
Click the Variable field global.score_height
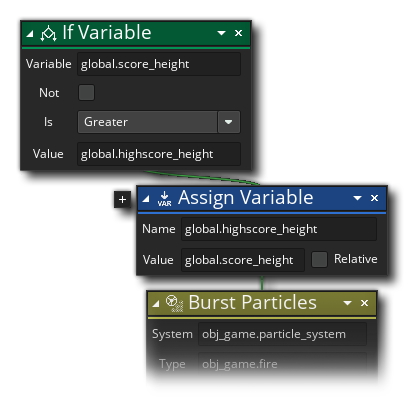159,64
